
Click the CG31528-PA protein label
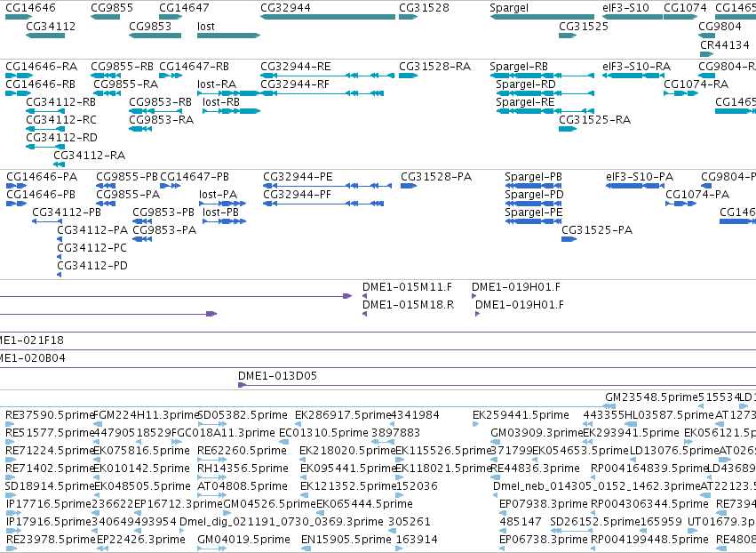[x=436, y=177]
